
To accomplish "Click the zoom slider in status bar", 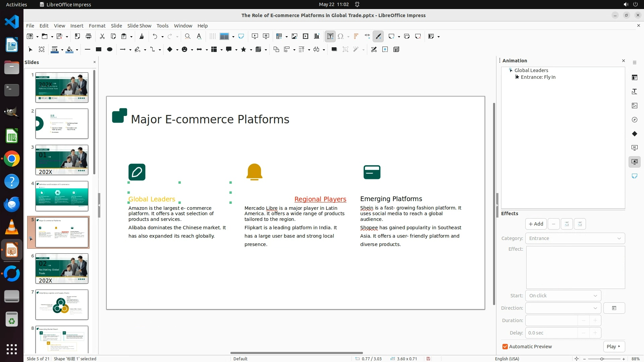I will [x=602, y=359].
